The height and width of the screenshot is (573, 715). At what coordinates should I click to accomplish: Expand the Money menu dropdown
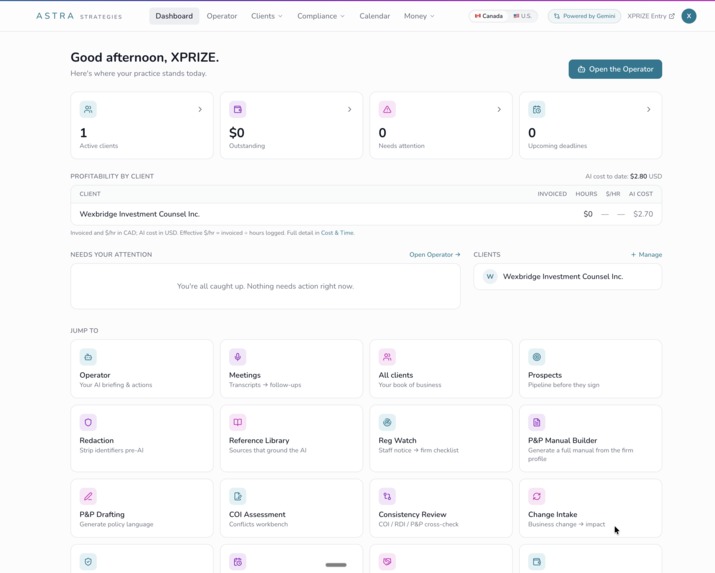click(x=419, y=16)
